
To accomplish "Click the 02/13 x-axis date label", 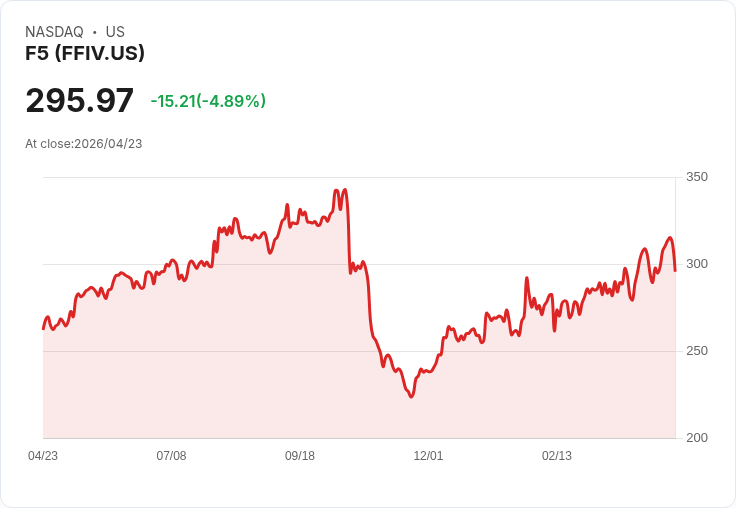I will 557,456.
